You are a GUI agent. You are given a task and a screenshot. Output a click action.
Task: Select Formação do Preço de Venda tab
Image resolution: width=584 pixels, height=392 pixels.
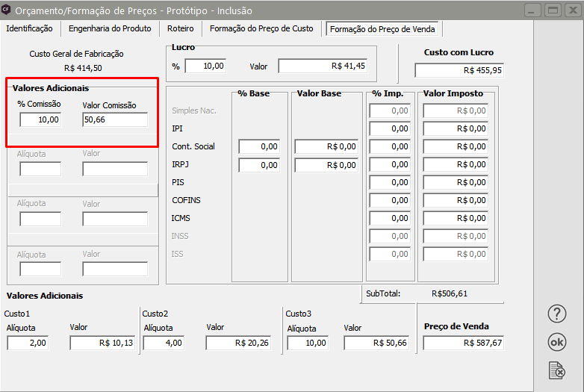[383, 28]
